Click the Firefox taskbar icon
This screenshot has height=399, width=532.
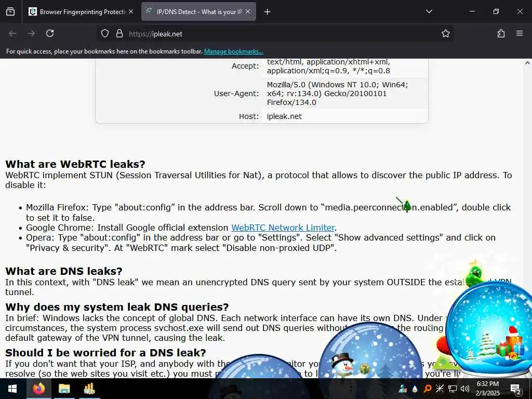point(38,389)
